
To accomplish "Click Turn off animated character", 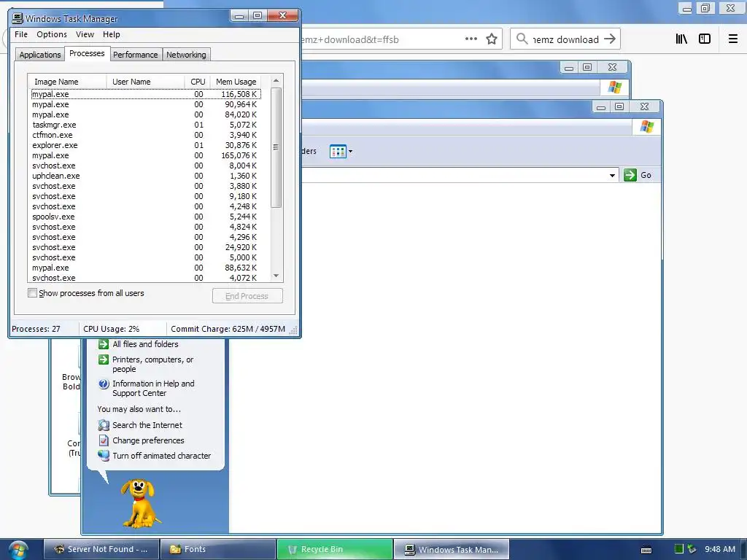I will click(x=161, y=456).
